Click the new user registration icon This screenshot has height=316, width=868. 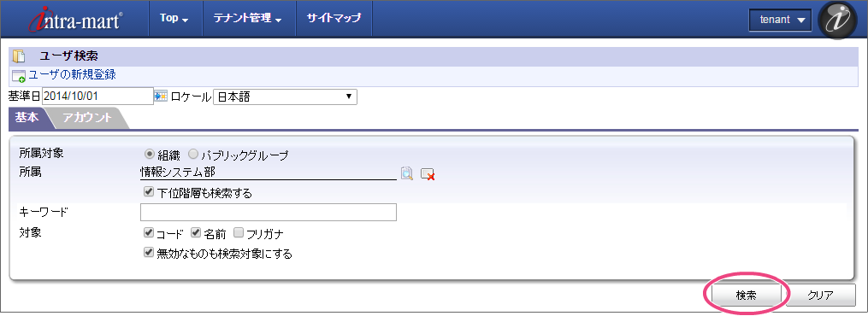19,76
